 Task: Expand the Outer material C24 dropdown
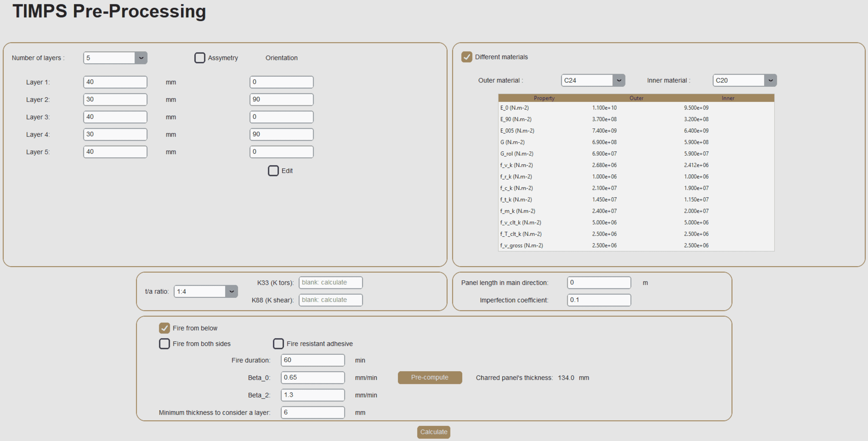593,80
